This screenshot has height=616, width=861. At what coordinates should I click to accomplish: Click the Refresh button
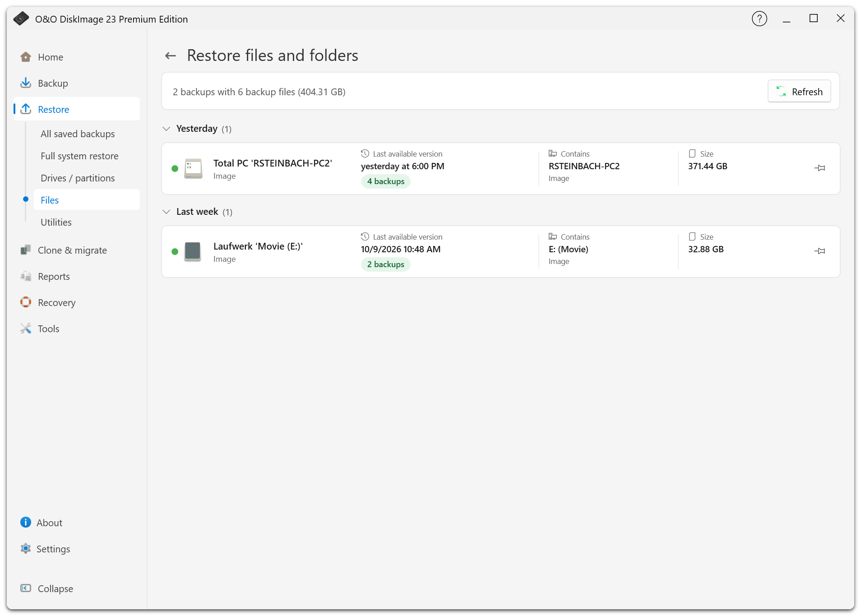pos(799,92)
